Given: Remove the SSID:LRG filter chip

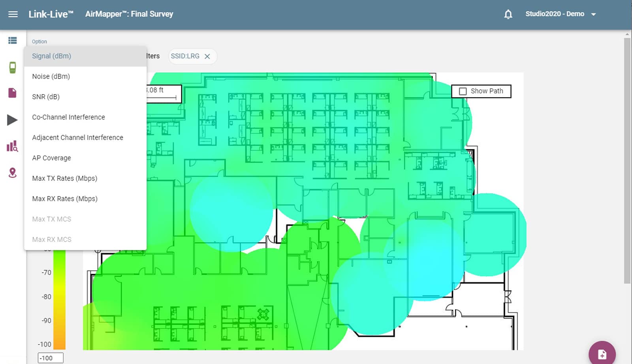Looking at the screenshot, I should (x=207, y=56).
